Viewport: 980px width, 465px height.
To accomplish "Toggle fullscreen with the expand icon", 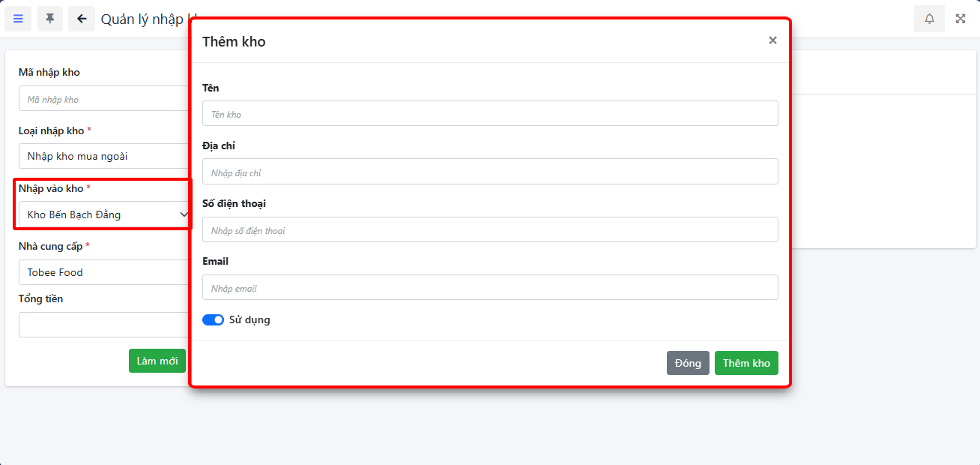I will click(961, 19).
